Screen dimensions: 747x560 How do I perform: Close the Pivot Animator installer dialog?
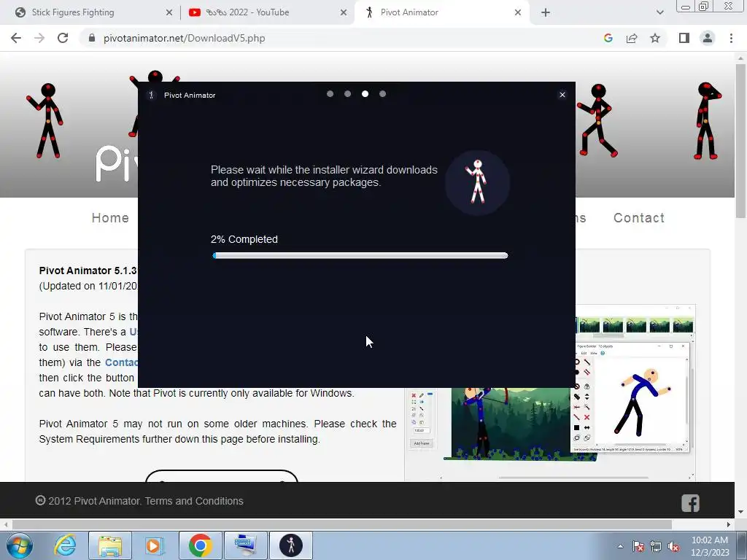click(x=562, y=95)
